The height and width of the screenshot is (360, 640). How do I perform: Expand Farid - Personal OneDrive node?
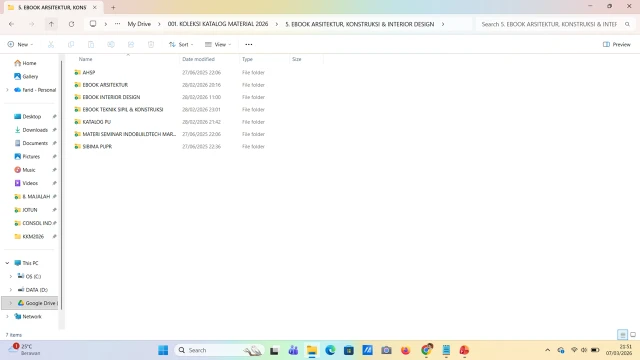(x=7, y=90)
